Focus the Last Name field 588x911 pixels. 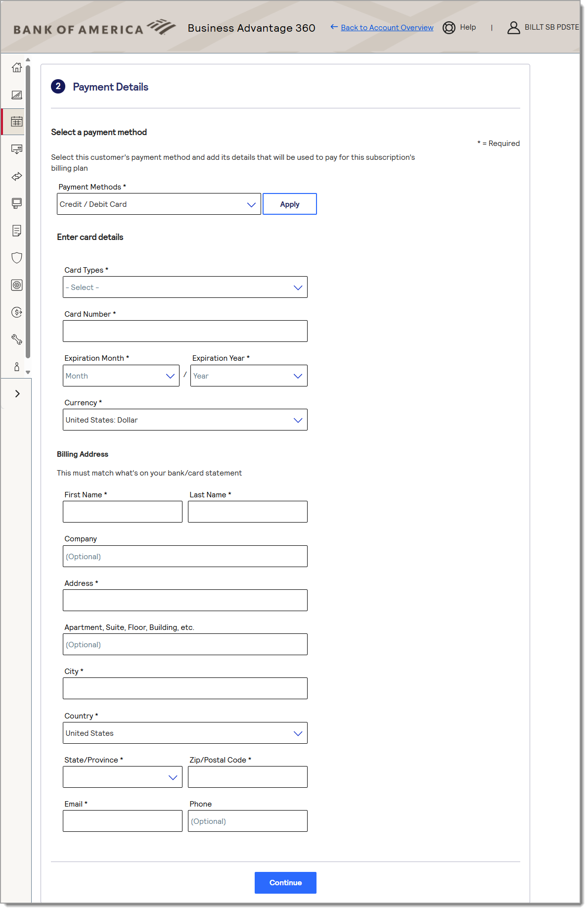point(248,512)
